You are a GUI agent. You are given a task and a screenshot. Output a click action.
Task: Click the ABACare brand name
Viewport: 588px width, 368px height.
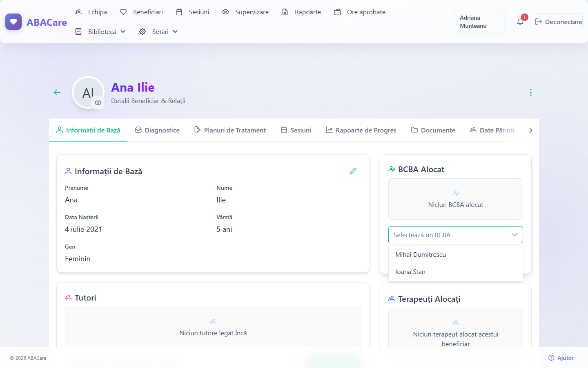(x=47, y=22)
